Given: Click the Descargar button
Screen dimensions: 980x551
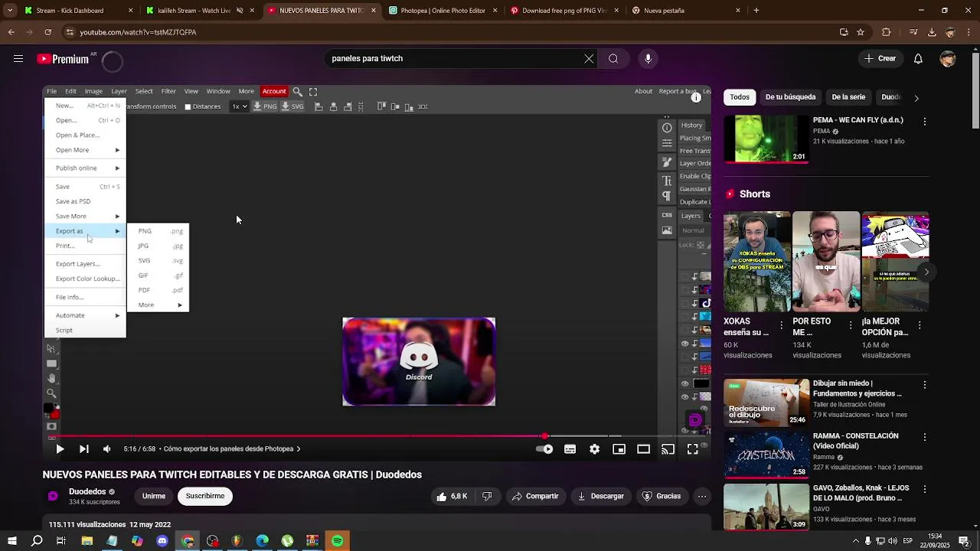Looking at the screenshot, I should 601,497.
